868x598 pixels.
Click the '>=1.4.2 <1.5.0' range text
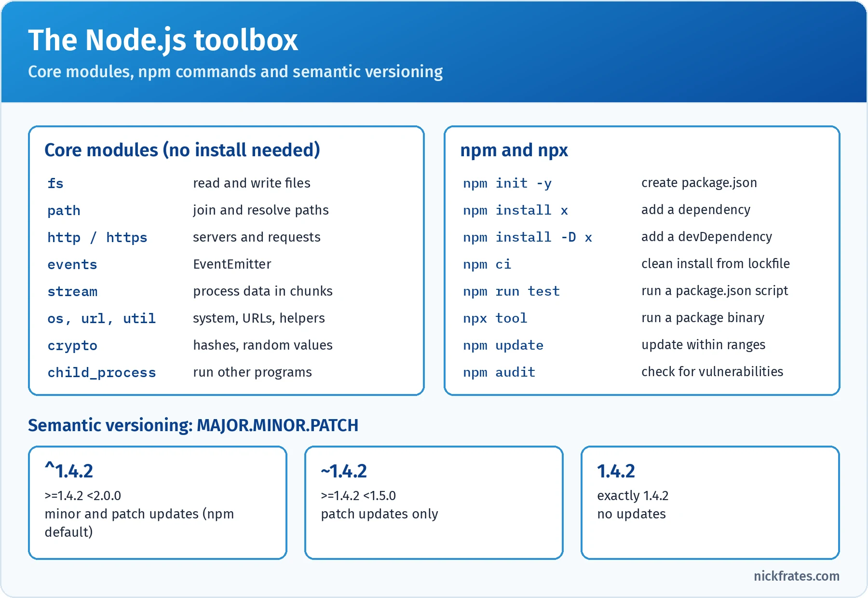[x=358, y=496]
